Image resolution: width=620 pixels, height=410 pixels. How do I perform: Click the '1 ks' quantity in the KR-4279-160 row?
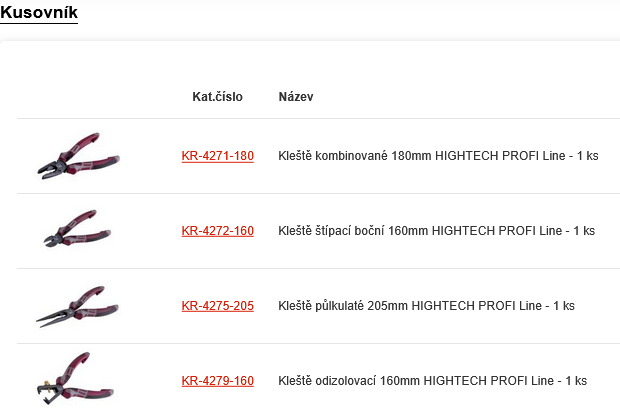click(574, 381)
